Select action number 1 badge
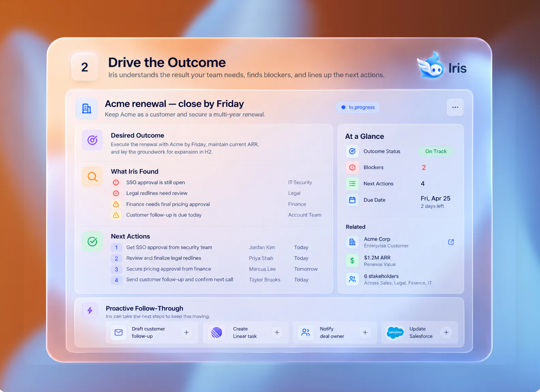This screenshot has width=540, height=392. pyautogui.click(x=116, y=247)
